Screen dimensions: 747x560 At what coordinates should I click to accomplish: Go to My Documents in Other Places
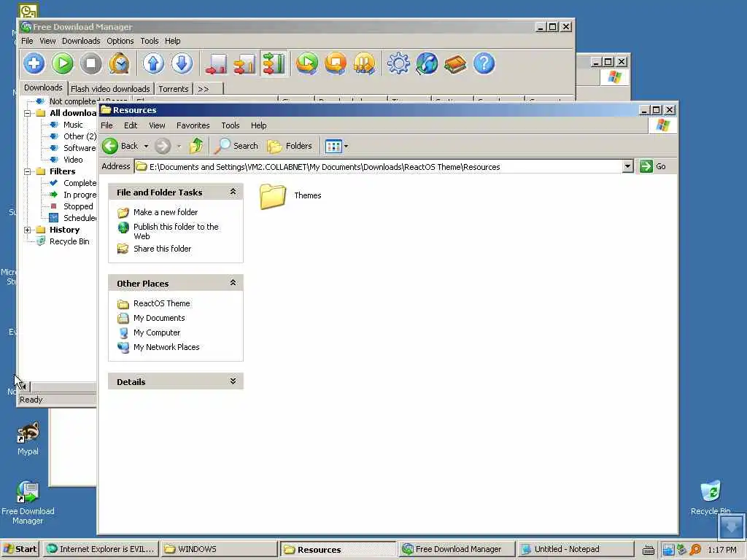tap(159, 318)
